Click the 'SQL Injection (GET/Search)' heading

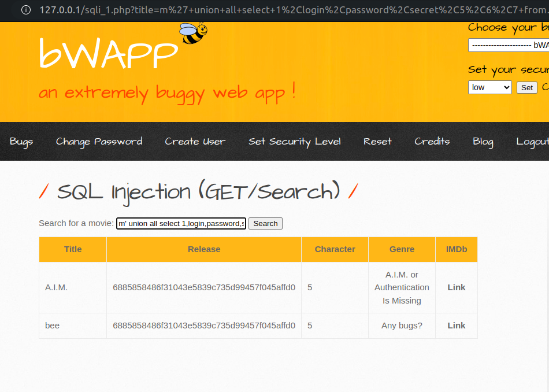[x=199, y=192]
